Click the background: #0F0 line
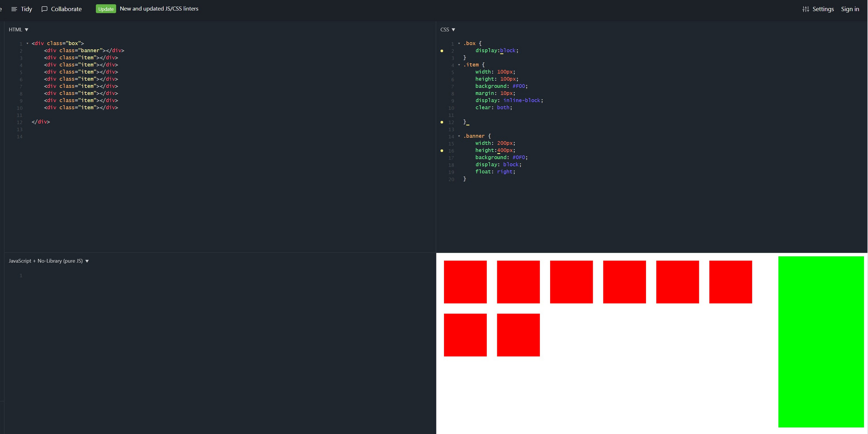 pos(501,158)
